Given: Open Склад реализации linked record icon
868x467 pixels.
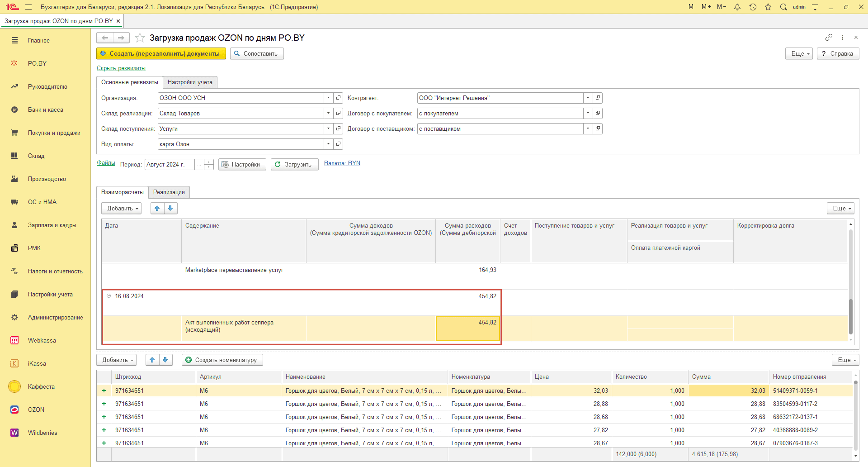Looking at the screenshot, I should coord(338,113).
